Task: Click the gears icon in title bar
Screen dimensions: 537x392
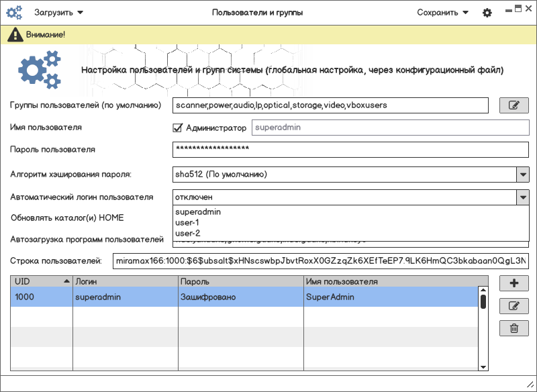Action: (x=14, y=13)
